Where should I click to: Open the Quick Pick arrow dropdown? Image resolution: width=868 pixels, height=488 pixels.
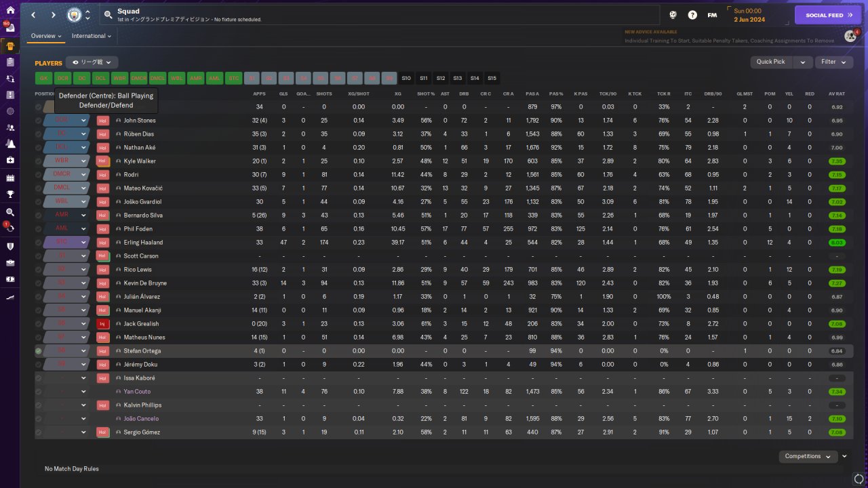coord(803,62)
